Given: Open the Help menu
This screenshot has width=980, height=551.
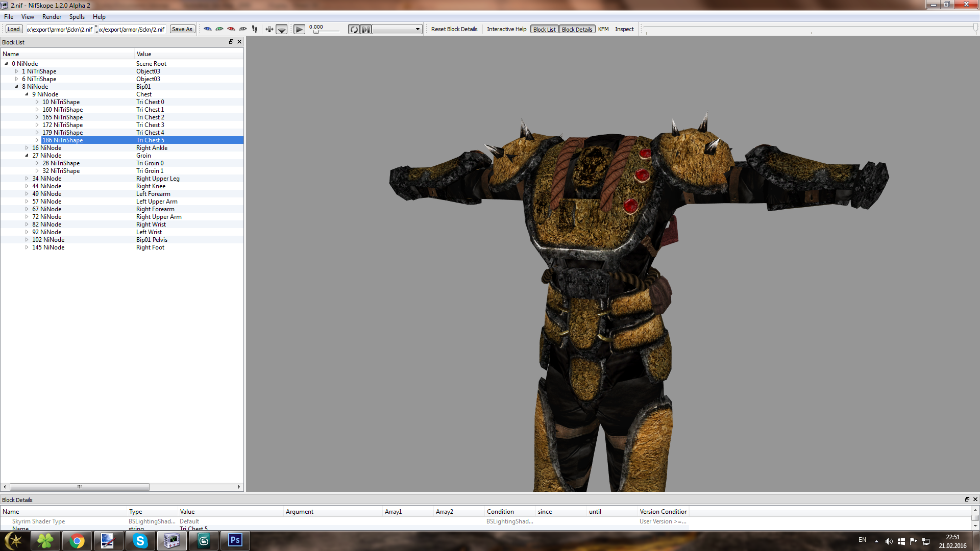Looking at the screenshot, I should 99,17.
